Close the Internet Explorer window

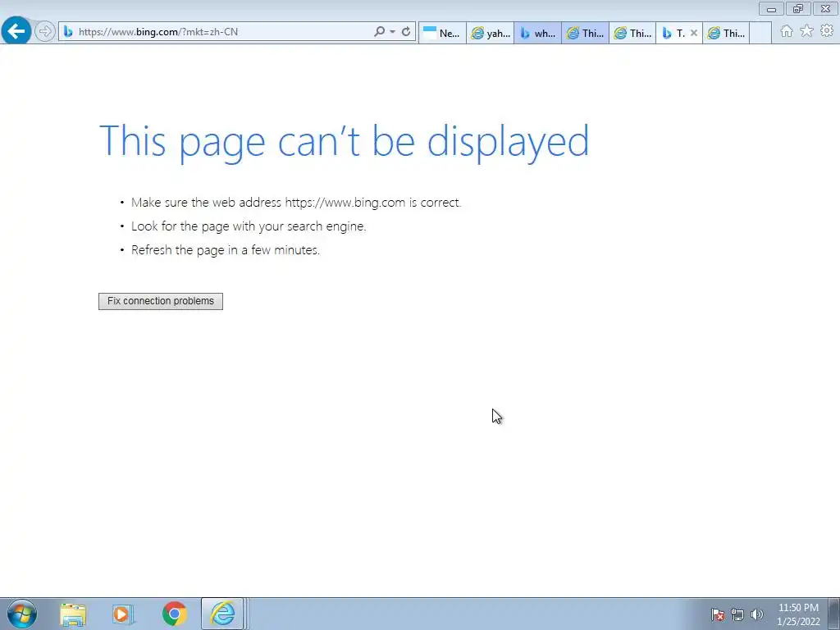point(825,9)
